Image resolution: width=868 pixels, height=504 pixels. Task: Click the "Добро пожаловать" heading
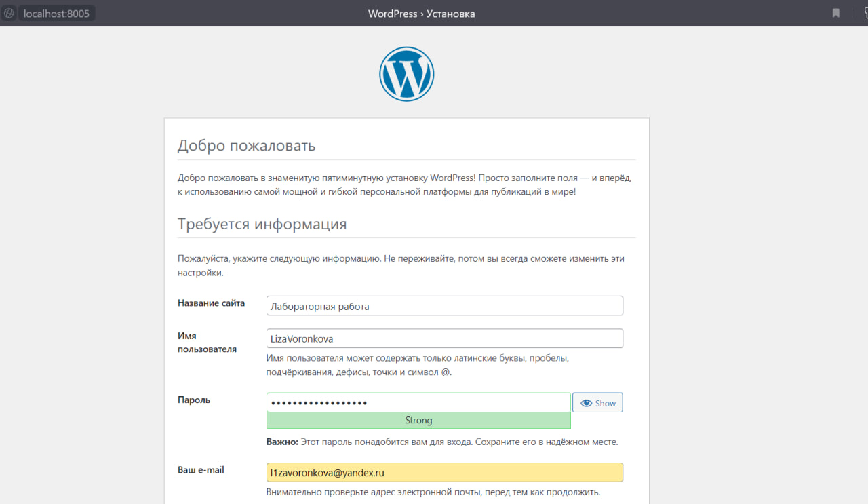coord(246,146)
